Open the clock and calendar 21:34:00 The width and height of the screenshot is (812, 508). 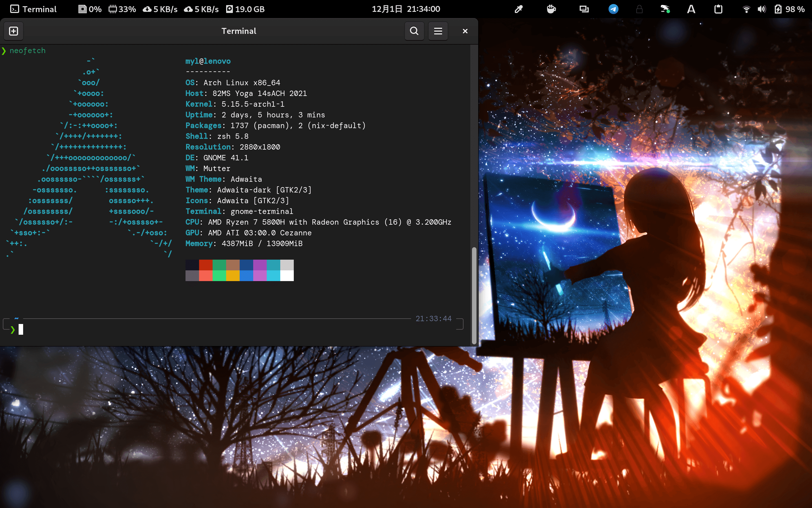pyautogui.click(x=406, y=9)
